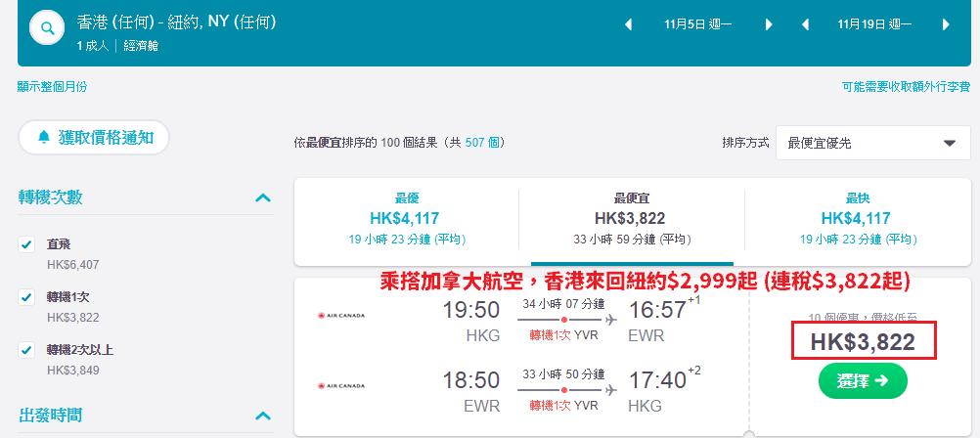Image resolution: width=980 pixels, height=438 pixels.
Task: Go to previous return date arrow
Action: coord(806,25)
